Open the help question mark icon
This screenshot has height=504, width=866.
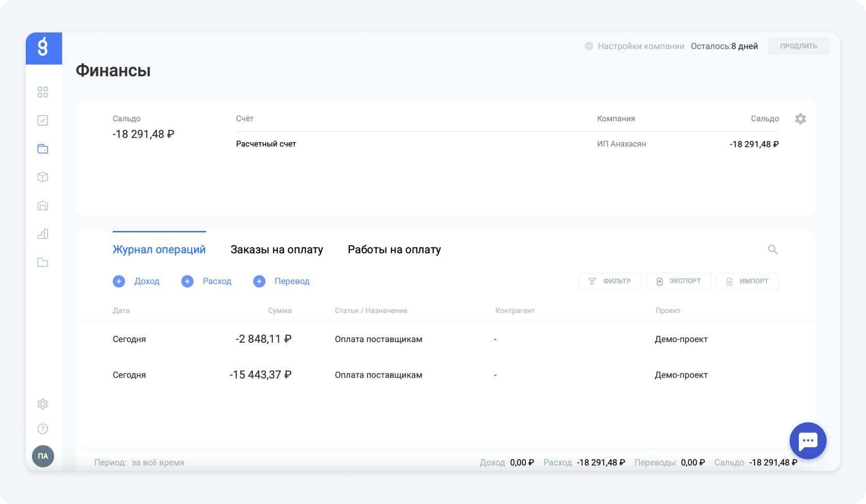pos(43,429)
